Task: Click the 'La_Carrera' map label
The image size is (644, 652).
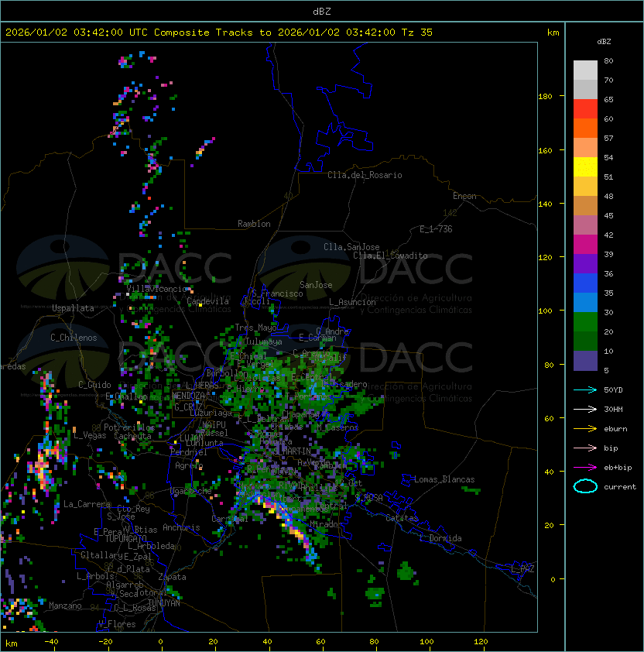Action: [x=87, y=504]
